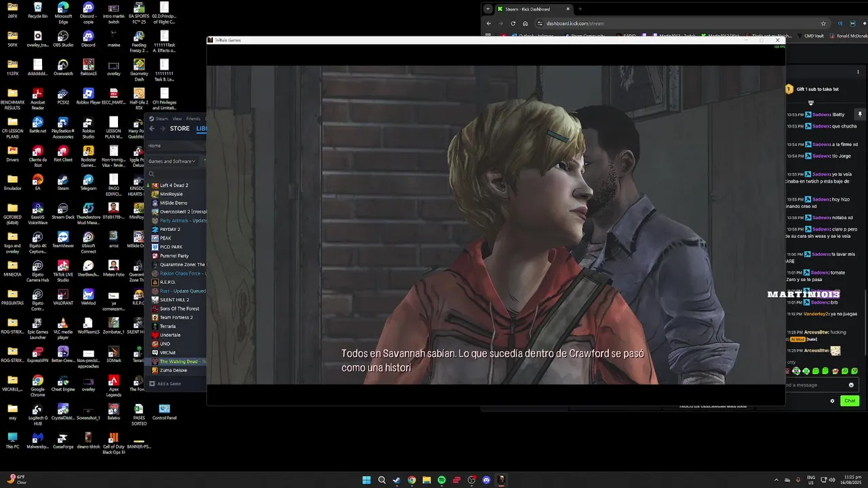Open a new tab in Chrome
Image resolution: width=868 pixels, height=488 pixels.
coord(580,9)
